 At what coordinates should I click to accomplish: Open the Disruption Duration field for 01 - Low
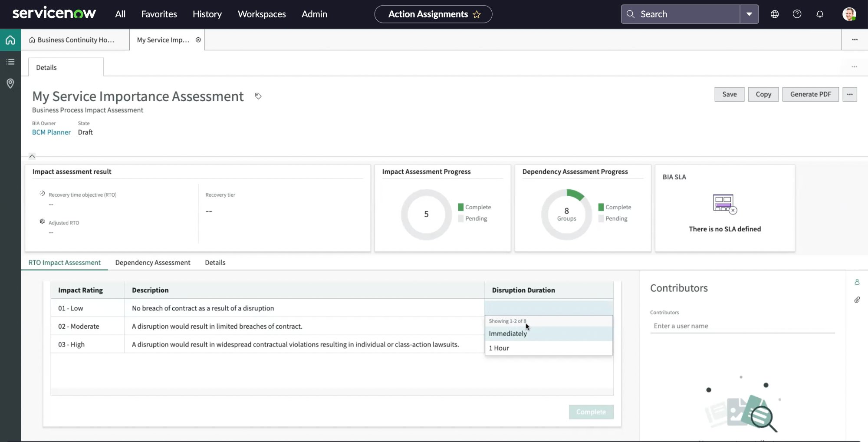[549, 308]
